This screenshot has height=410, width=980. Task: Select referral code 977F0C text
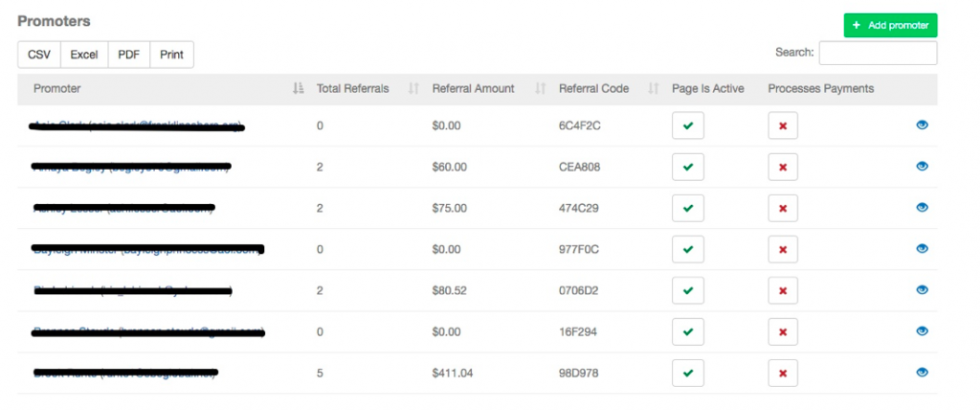[579, 249]
